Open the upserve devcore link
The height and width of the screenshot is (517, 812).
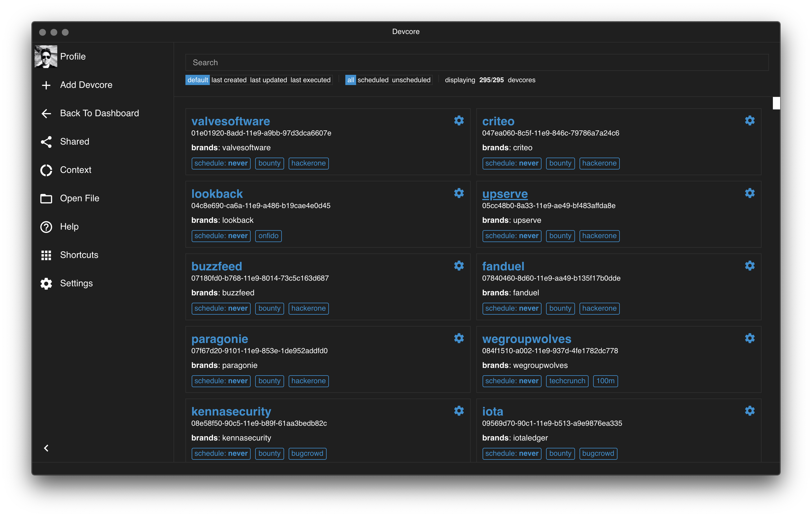(505, 194)
